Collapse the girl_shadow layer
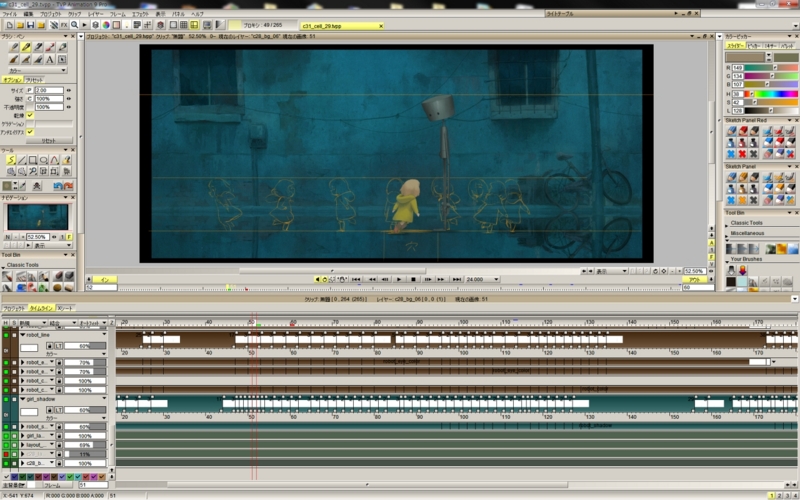Image resolution: width=800 pixels, height=500 pixels. coord(22,399)
